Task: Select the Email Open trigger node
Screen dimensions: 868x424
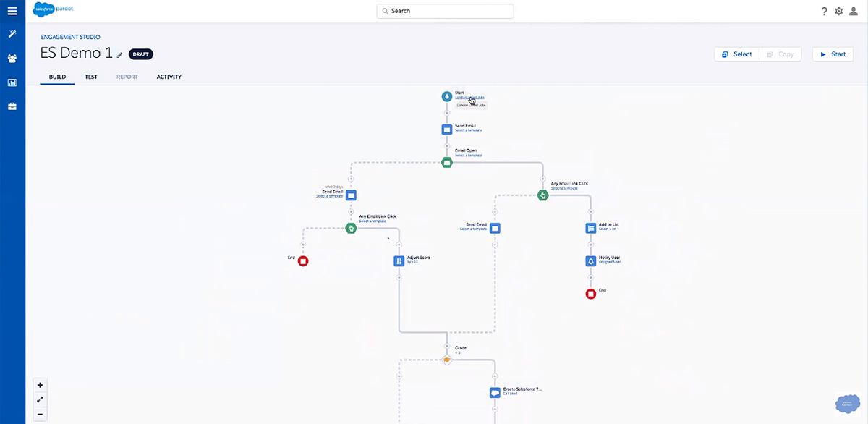Action: [447, 162]
